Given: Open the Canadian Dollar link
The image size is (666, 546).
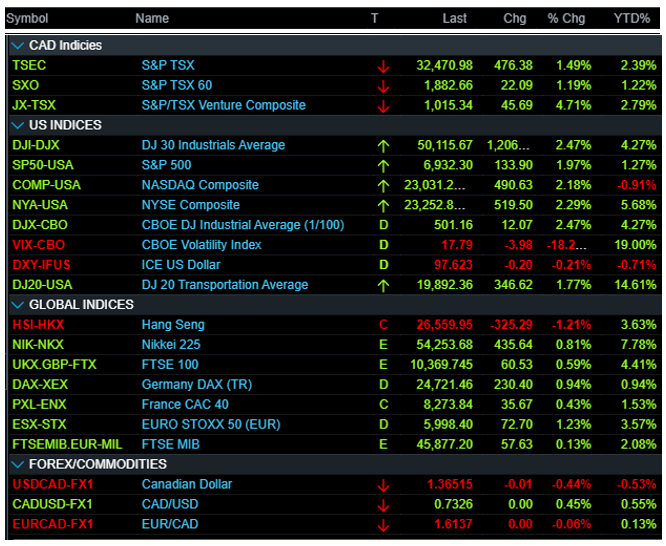Looking at the screenshot, I should coord(187,485).
